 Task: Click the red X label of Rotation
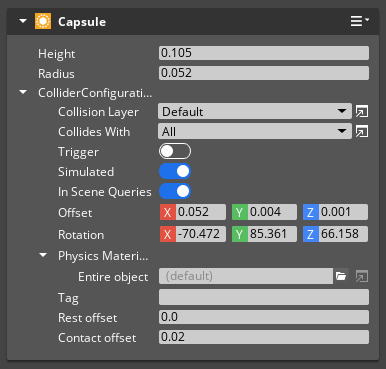point(168,234)
